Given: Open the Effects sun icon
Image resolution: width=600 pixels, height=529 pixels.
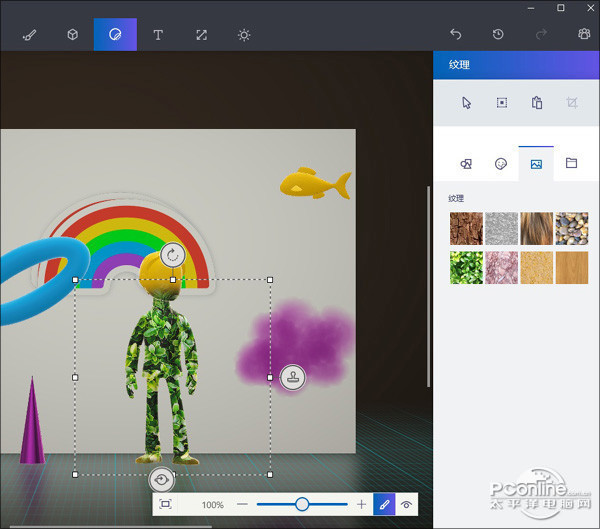Looking at the screenshot, I should coord(244,35).
